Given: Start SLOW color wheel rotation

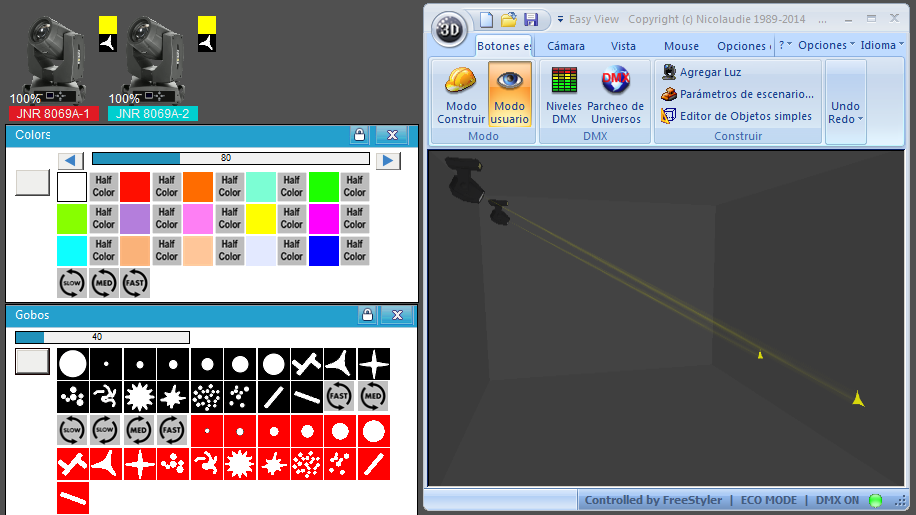Looking at the screenshot, I should 72,283.
